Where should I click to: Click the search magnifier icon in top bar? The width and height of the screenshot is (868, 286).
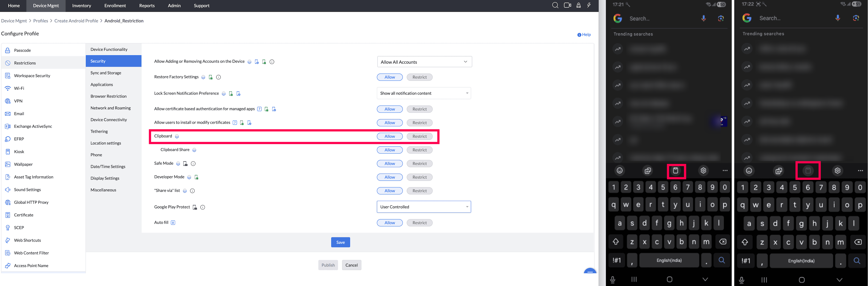[555, 5]
